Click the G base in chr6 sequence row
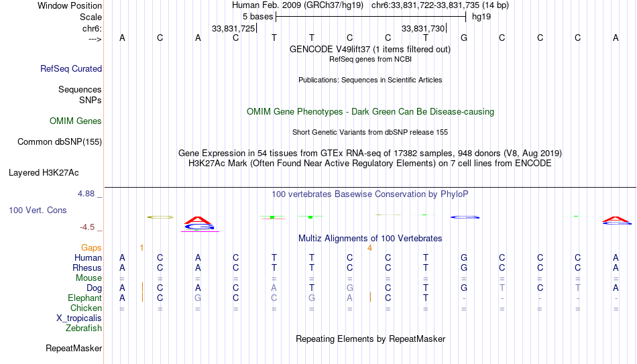The width and height of the screenshot is (637, 364). [x=464, y=38]
